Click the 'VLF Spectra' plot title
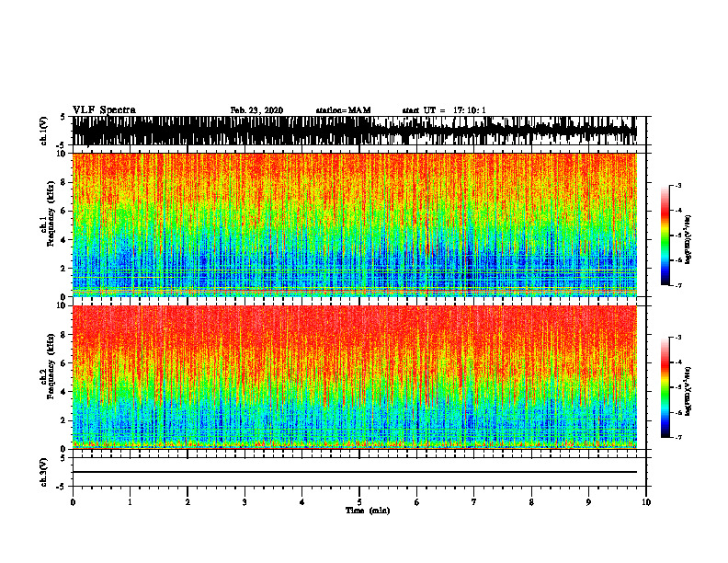 pos(104,110)
